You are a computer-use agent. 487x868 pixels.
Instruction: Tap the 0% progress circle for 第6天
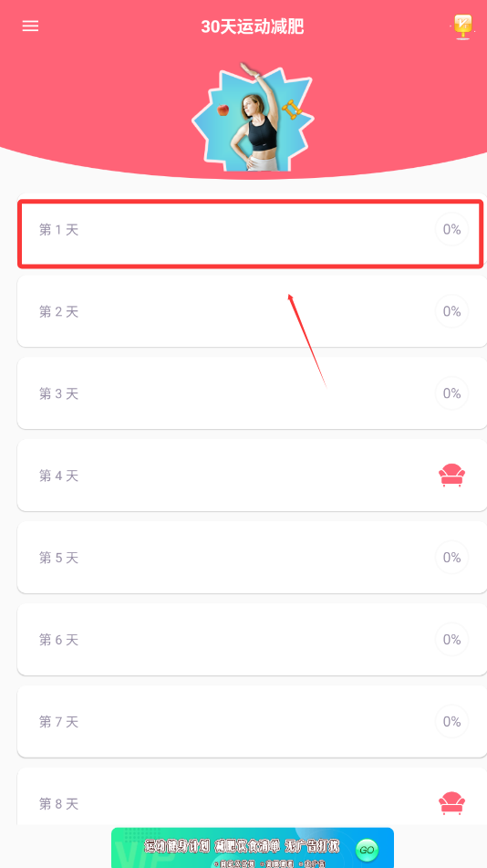point(451,639)
